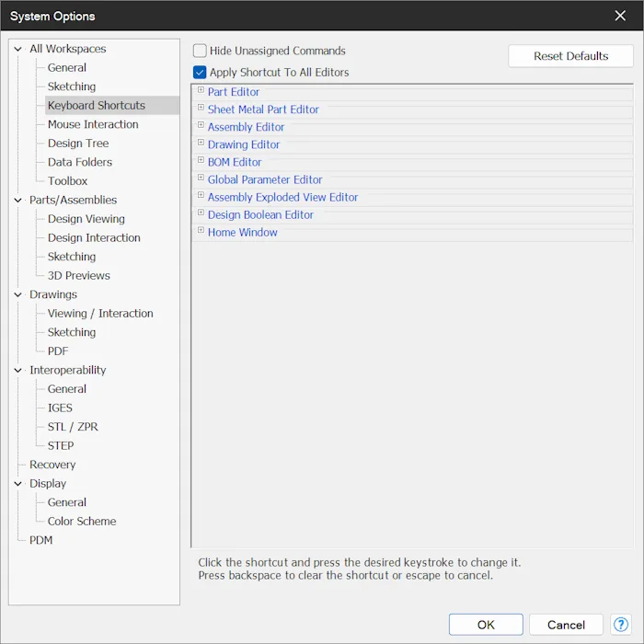Select the Parts/Assemblies category label
644x644 pixels.
73,200
